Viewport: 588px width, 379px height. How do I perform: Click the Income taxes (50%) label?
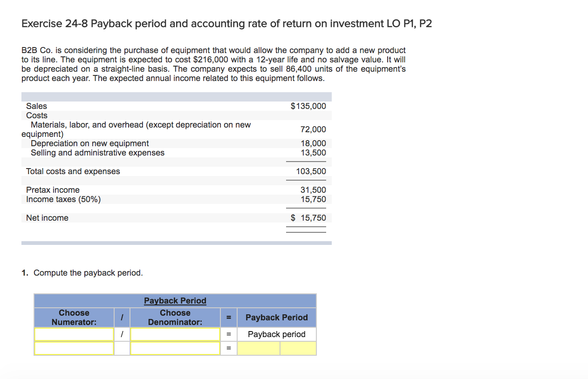(63, 199)
